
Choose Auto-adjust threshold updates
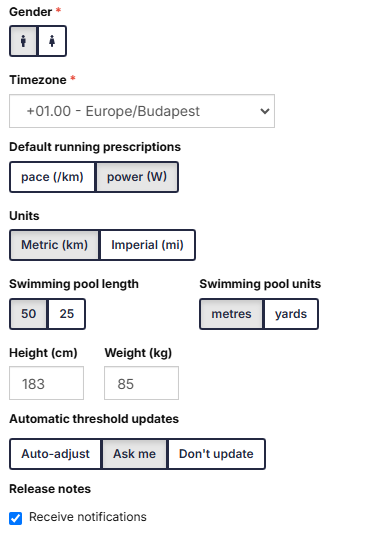tap(56, 454)
